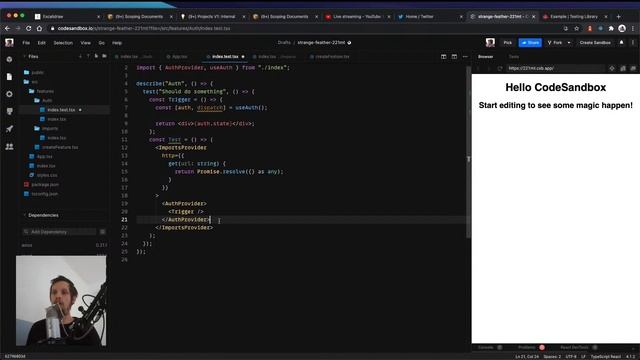Screen dimensions: 640x360
Task: Click the user avatar next to the Pick button
Action: (490, 42)
